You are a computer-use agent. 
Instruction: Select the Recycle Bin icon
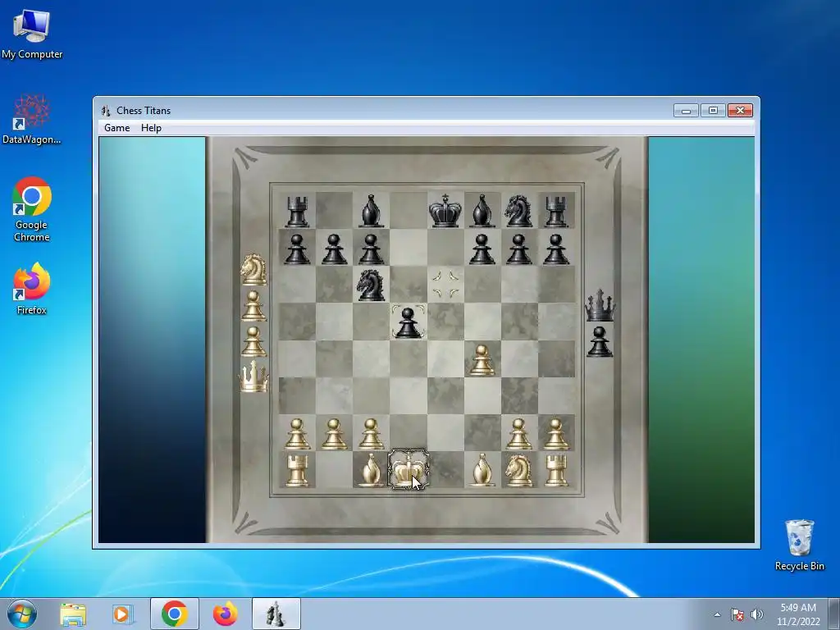799,545
